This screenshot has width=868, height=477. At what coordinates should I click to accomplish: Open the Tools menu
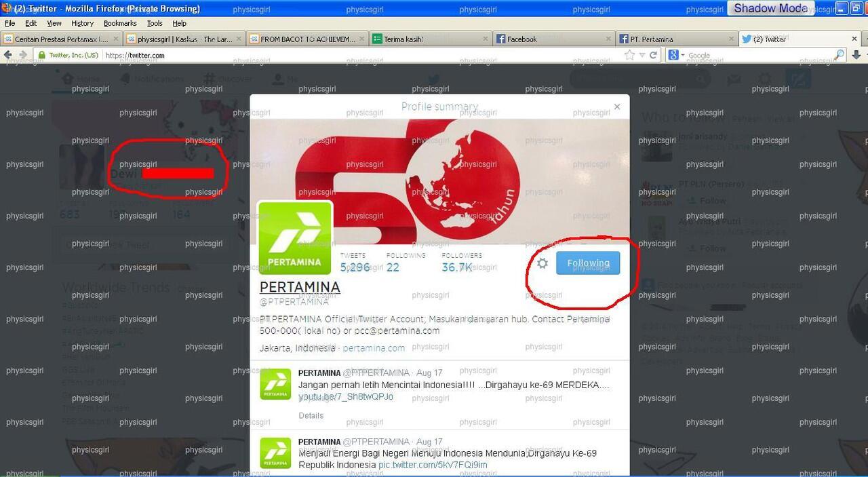point(155,23)
